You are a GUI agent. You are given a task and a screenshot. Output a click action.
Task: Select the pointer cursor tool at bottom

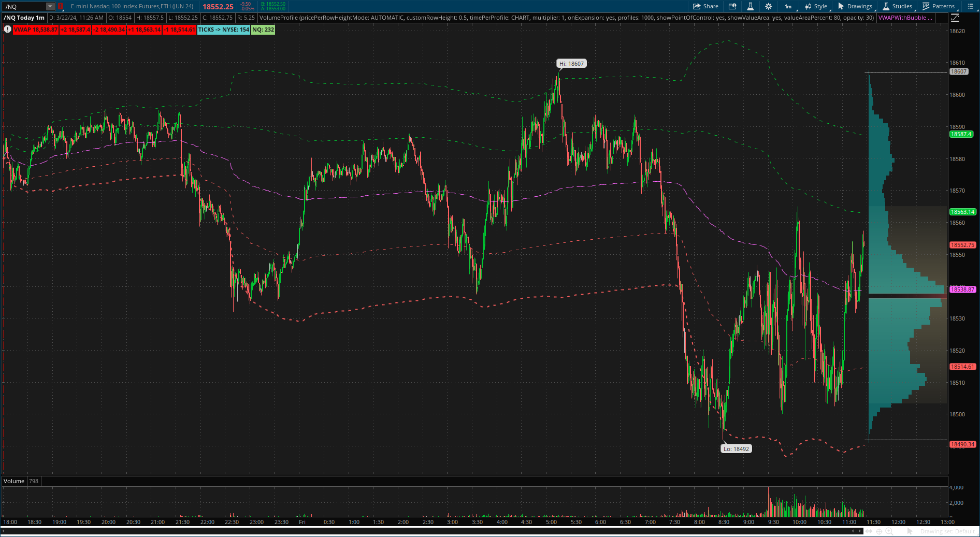point(910,531)
